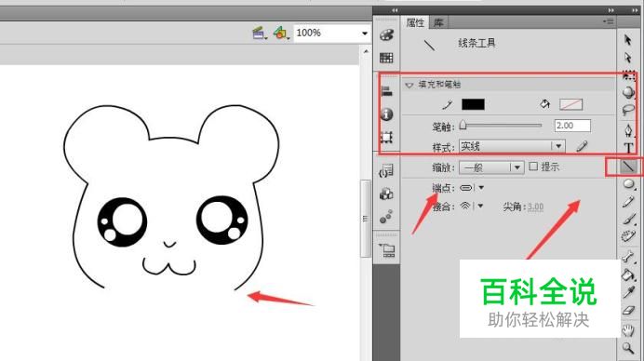Select the Subselection tool
The height and width of the screenshot is (361, 644).
tap(628, 58)
